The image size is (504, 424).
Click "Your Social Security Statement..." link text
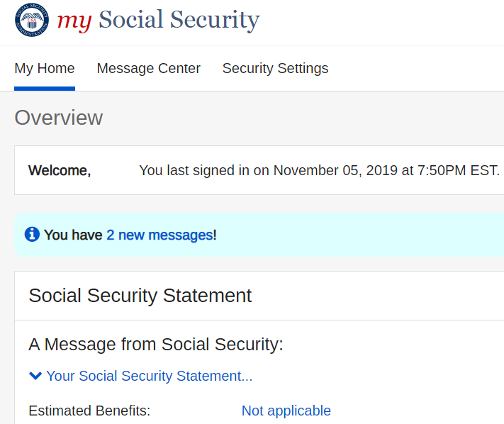click(150, 376)
